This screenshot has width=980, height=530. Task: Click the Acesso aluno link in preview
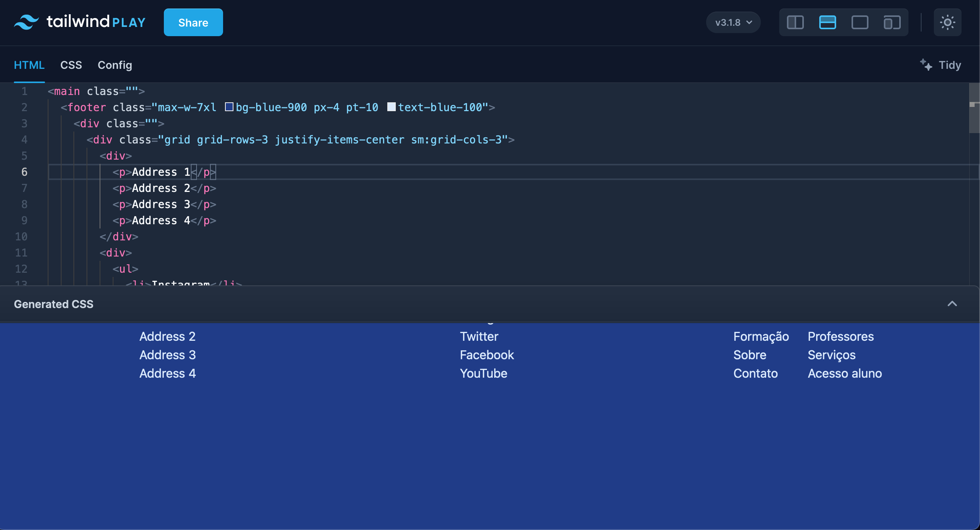click(844, 373)
